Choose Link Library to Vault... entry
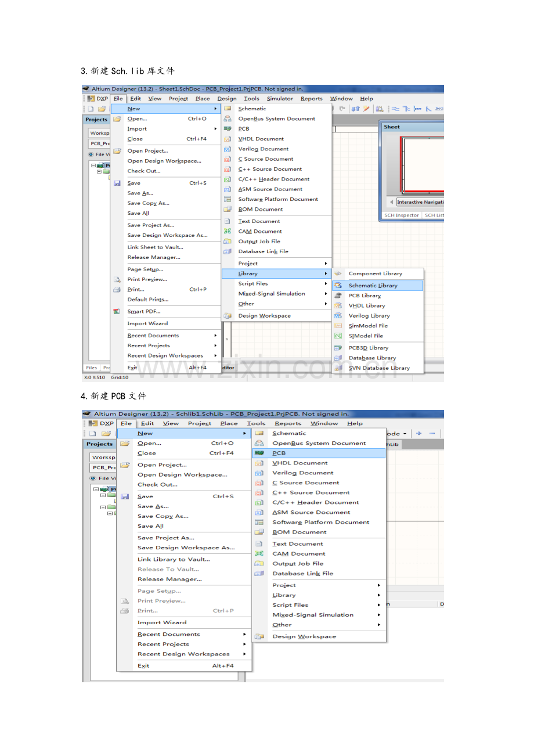534x756 pixels. click(174, 559)
